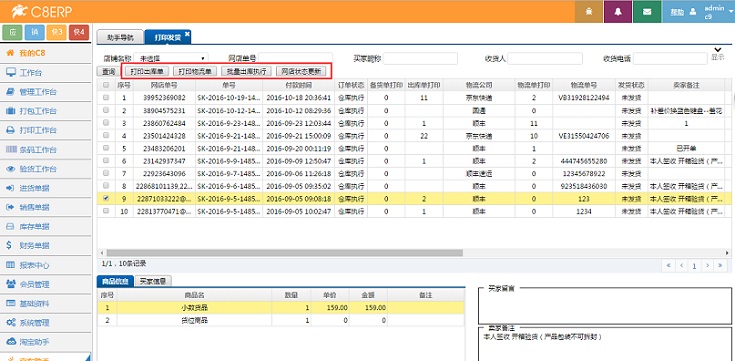Check the checkbox for row 1

[x=106, y=98]
